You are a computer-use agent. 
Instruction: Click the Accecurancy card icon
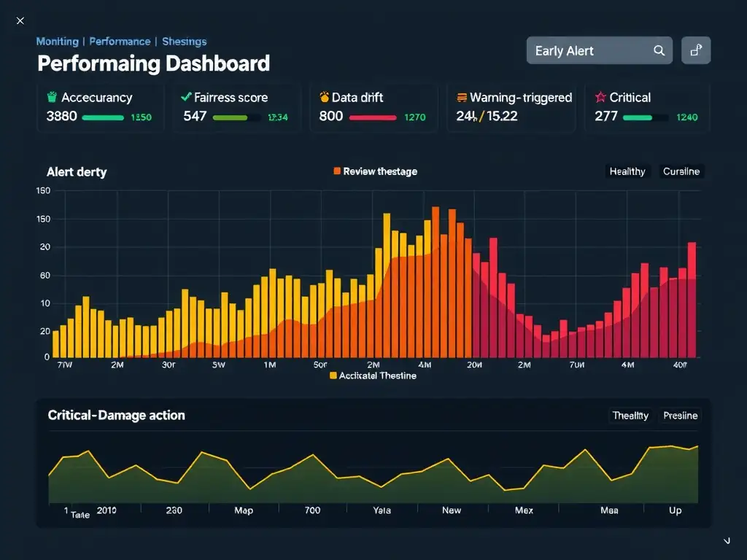(52, 97)
